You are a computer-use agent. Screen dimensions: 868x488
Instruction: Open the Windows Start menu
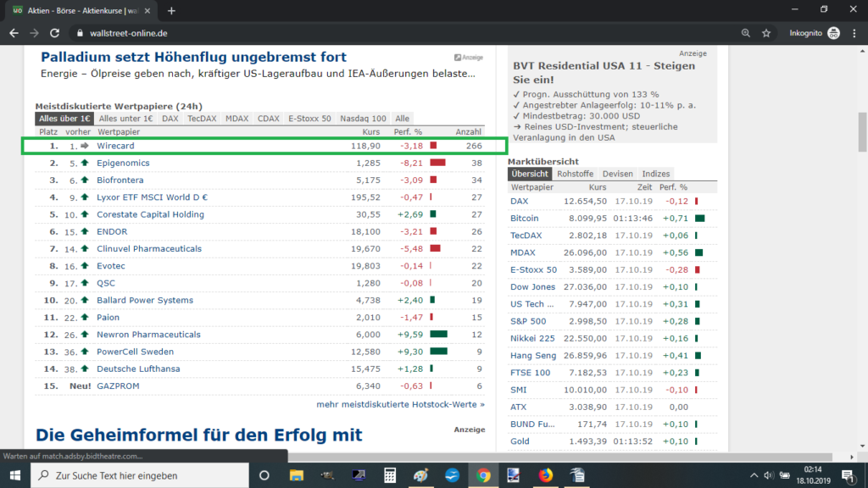[15, 475]
